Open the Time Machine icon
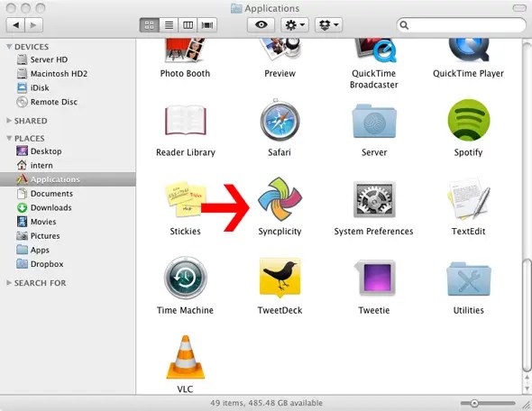Image resolution: width=532 pixels, height=411 pixels. 185,278
